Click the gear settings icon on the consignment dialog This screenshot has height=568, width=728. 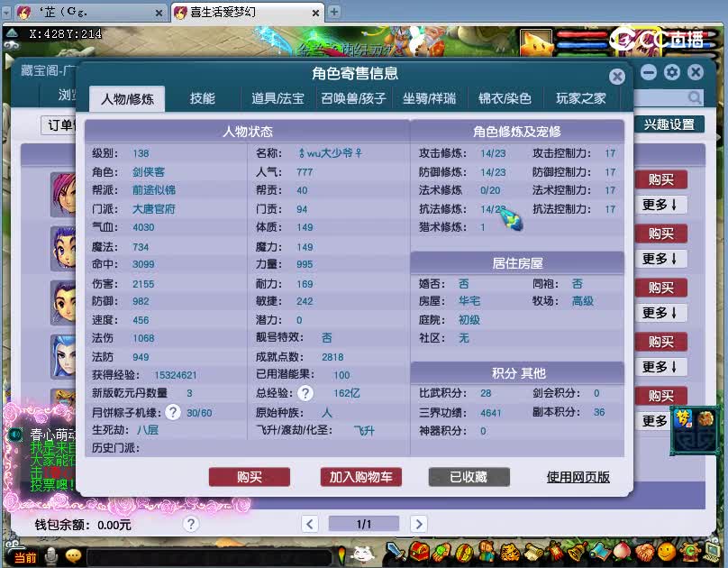click(672, 71)
